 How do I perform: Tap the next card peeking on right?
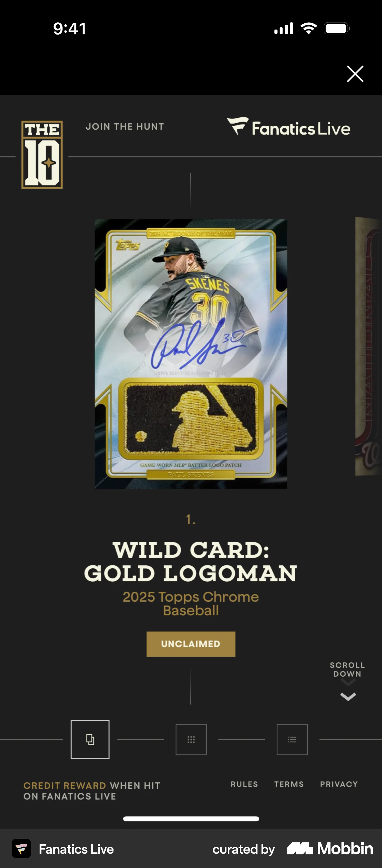coord(368,346)
